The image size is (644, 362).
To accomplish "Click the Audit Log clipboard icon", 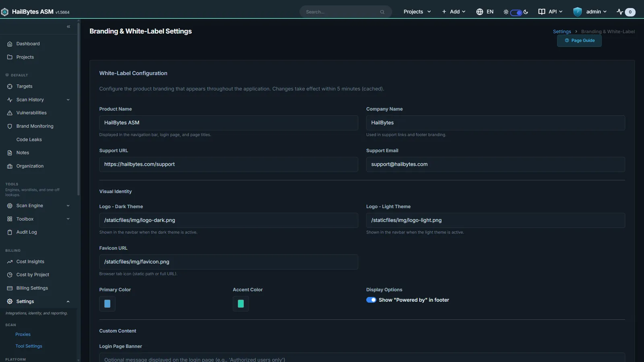I will [10, 232].
